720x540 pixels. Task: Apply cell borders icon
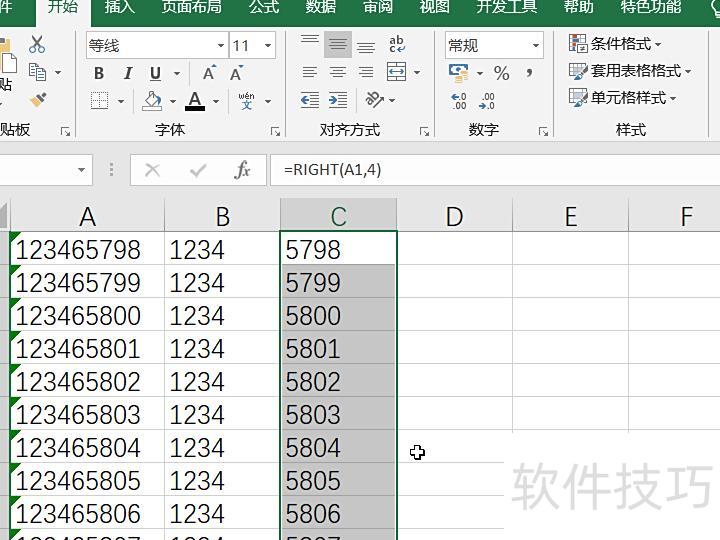coord(100,101)
